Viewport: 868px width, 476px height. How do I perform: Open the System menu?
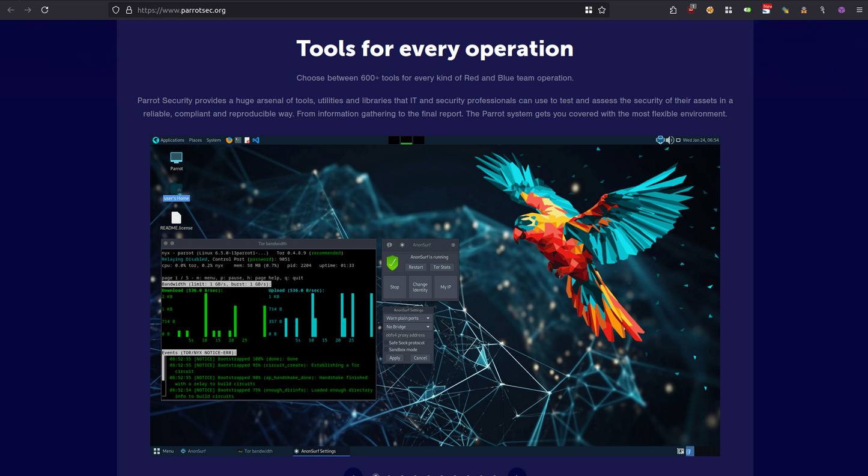click(x=213, y=140)
